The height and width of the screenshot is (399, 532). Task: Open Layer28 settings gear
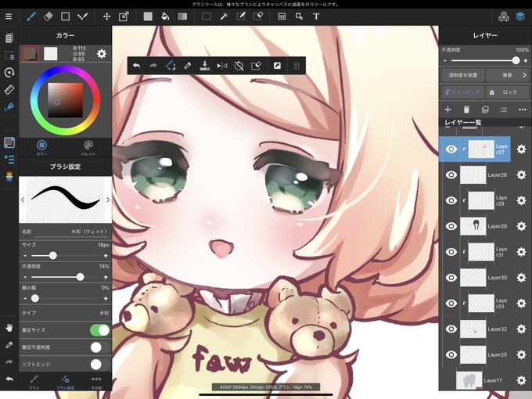tap(521, 226)
